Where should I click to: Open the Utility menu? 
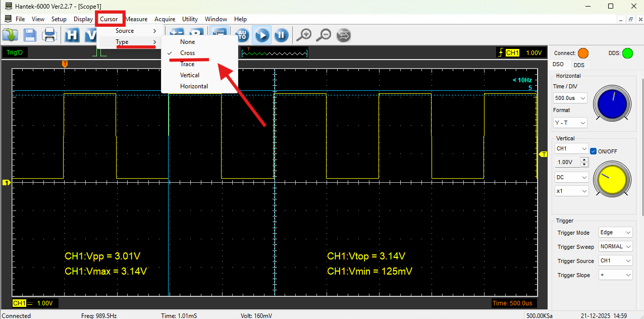click(x=190, y=19)
